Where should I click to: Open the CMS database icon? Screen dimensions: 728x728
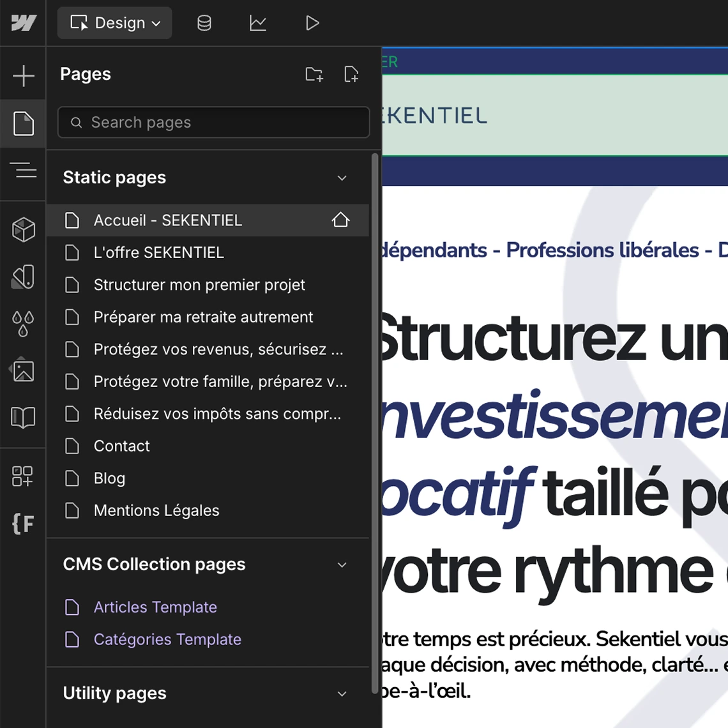pyautogui.click(x=204, y=23)
